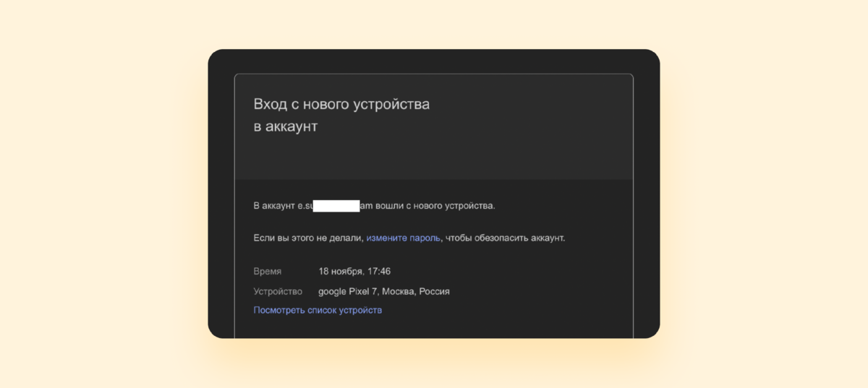Click the text 'чтобы обезопасить аккаунт'
Image resolution: width=868 pixels, height=388 pixels.
[x=505, y=238]
